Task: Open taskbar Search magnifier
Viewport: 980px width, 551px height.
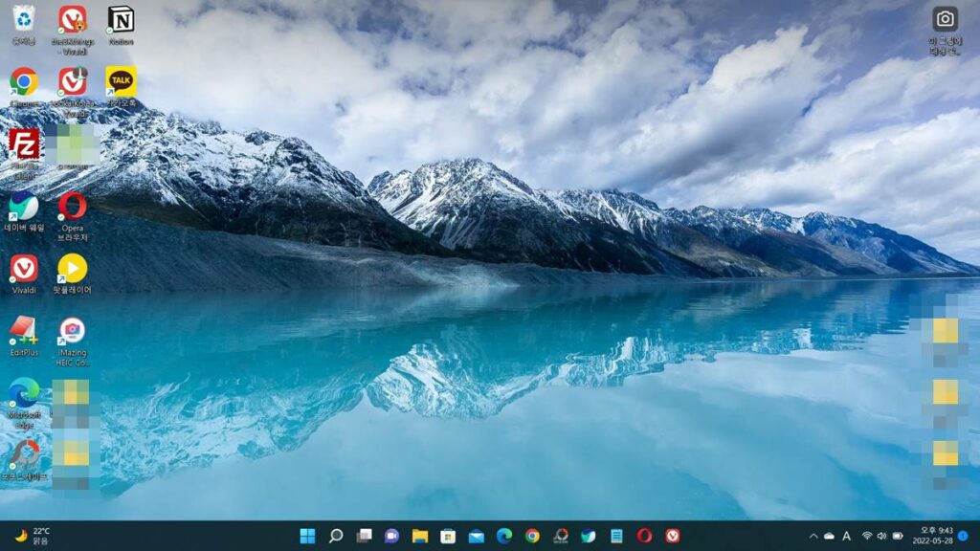Action: click(x=336, y=536)
